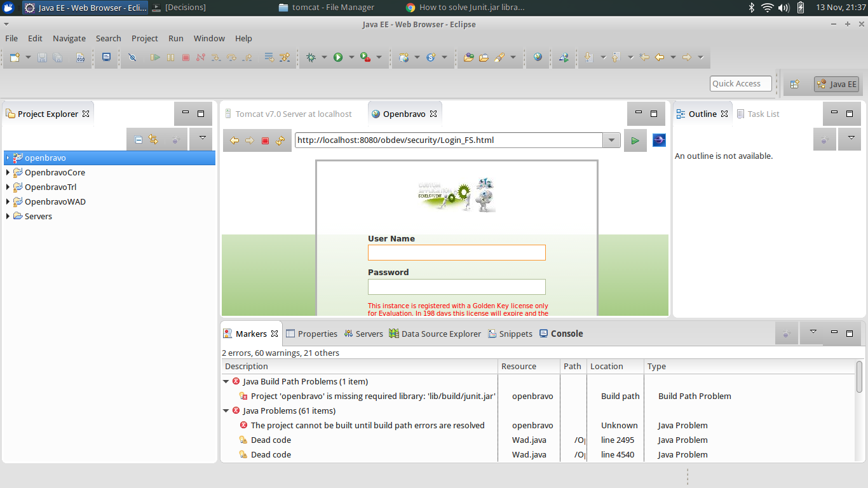Click the green Run icon in main toolbar

point(338,57)
